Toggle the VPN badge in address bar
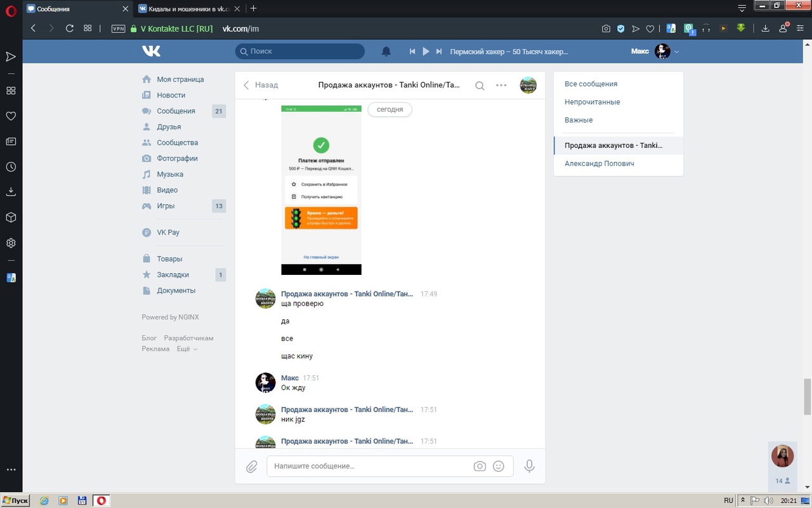 tap(118, 29)
